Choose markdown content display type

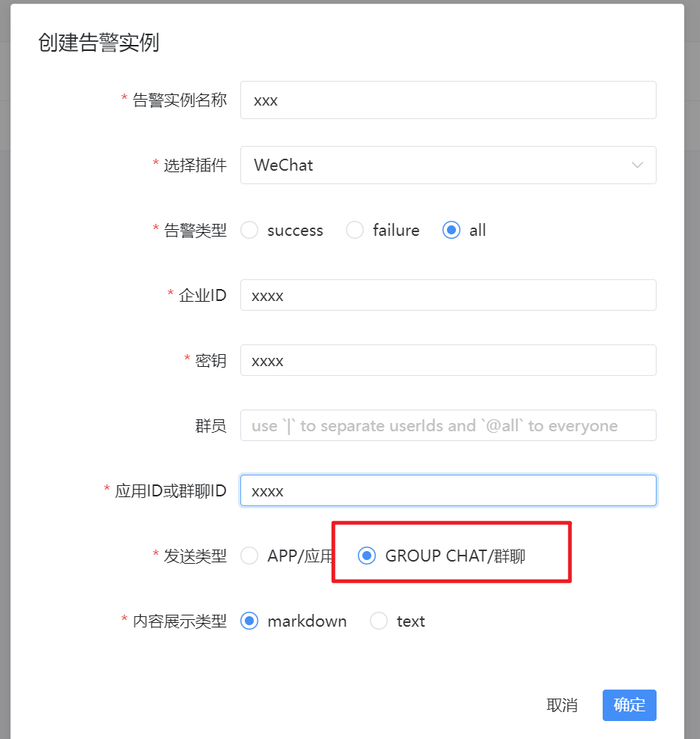tap(249, 621)
